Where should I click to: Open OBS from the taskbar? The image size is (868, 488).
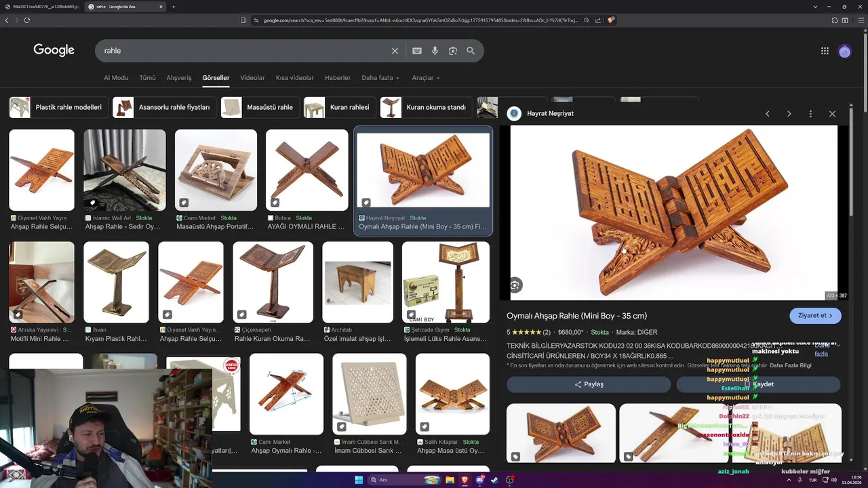510,480
